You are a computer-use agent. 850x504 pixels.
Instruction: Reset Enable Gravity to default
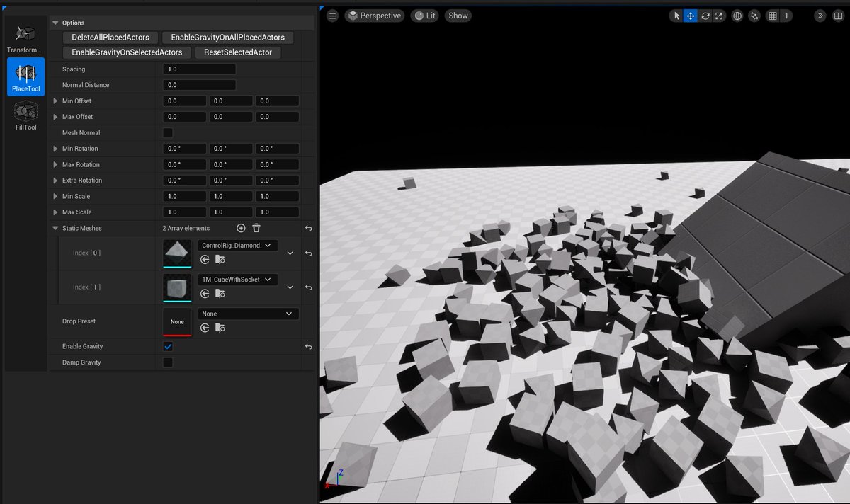click(x=309, y=347)
